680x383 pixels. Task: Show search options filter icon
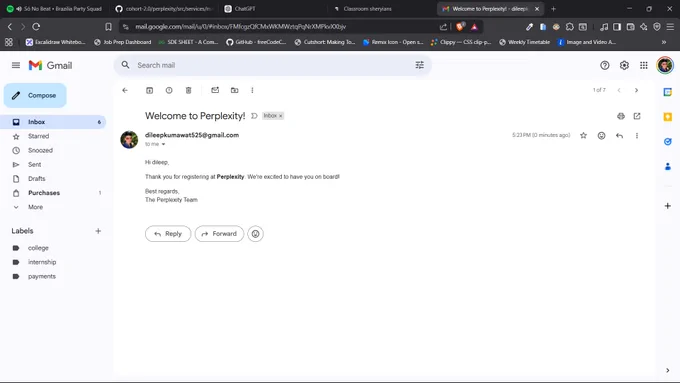pyautogui.click(x=419, y=65)
